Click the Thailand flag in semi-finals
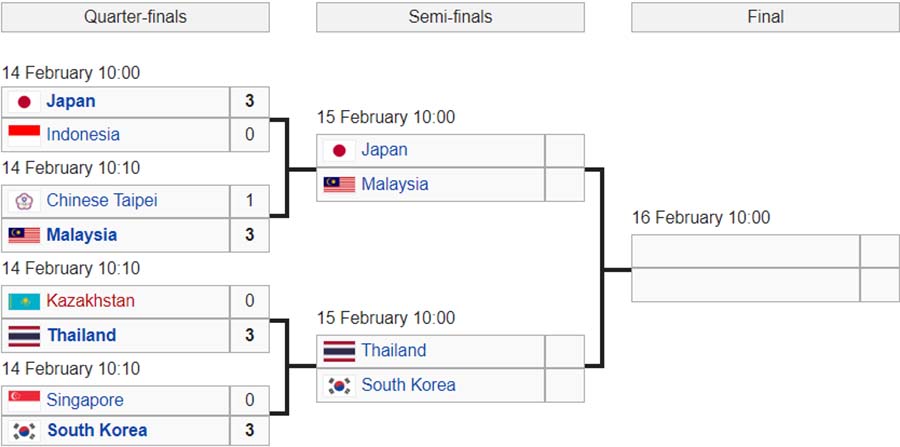 [339, 351]
